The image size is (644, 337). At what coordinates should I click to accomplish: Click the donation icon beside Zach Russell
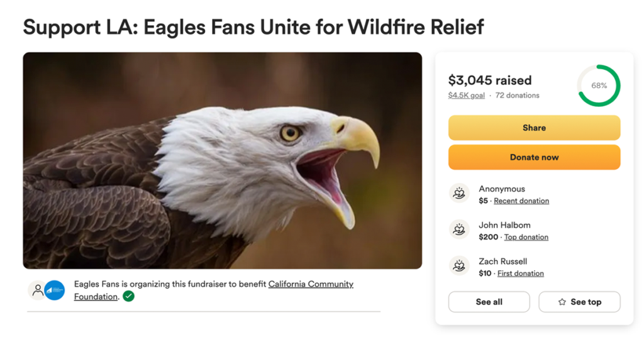(x=460, y=266)
